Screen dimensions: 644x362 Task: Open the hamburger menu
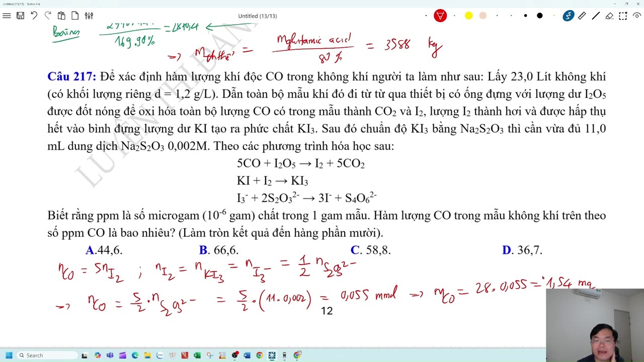[7, 16]
